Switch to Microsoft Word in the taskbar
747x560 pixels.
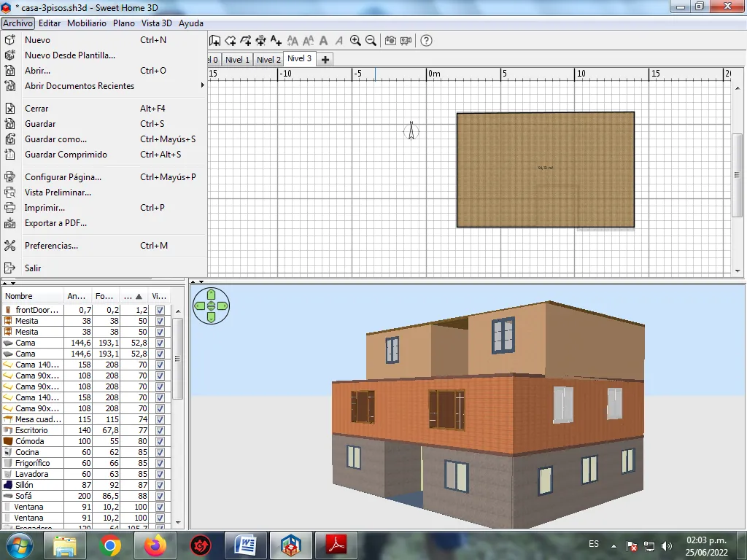[246, 545]
